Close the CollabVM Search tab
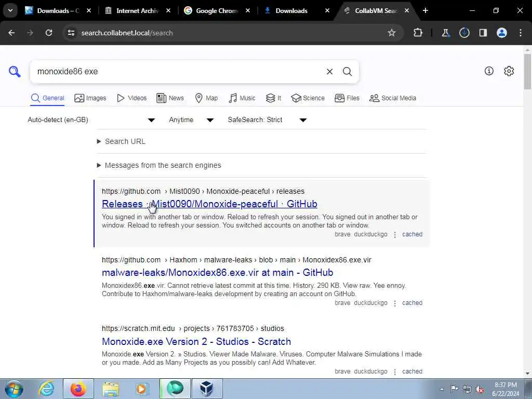 click(406, 10)
